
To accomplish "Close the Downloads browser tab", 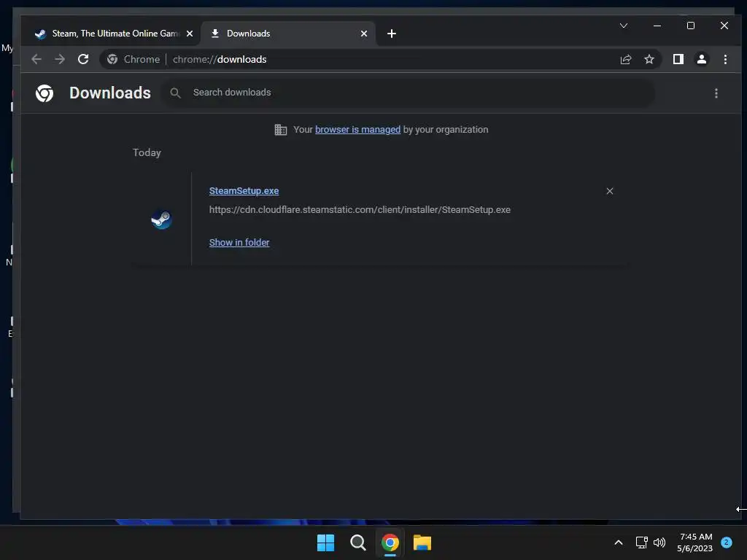I will (x=364, y=34).
